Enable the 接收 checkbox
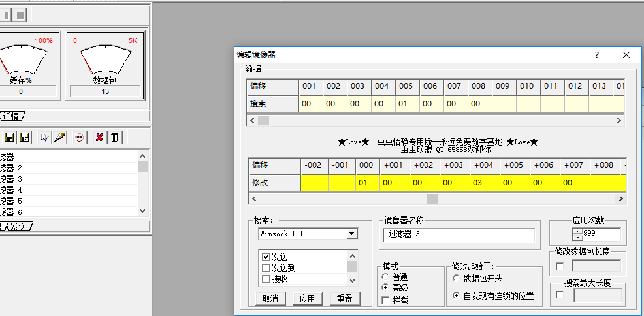The width and height of the screenshot is (644, 316). click(x=266, y=279)
